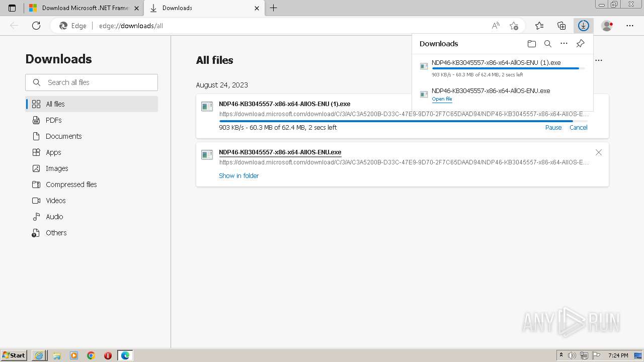644x362 pixels.
Task: Click the 7:24 PM clock
Action: [618, 355]
